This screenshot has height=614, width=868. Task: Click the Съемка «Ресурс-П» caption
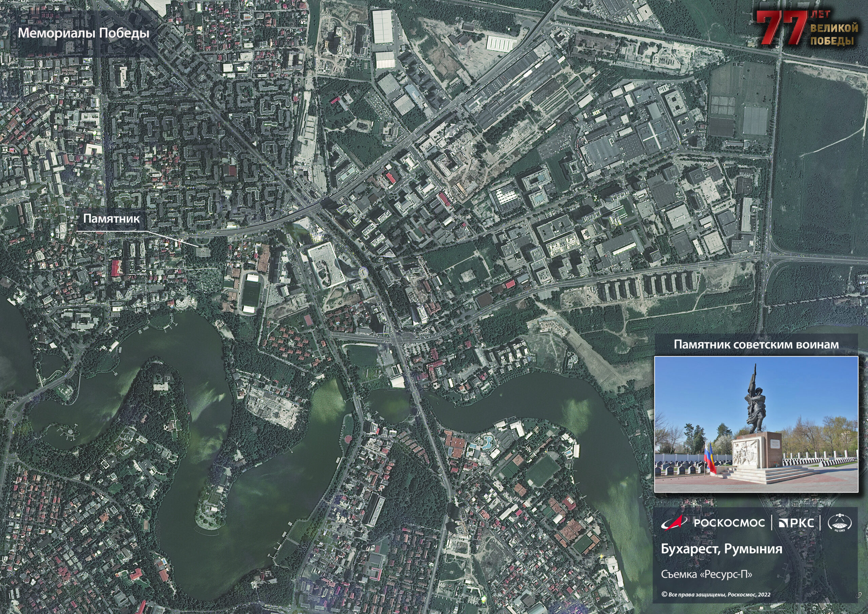(x=707, y=574)
